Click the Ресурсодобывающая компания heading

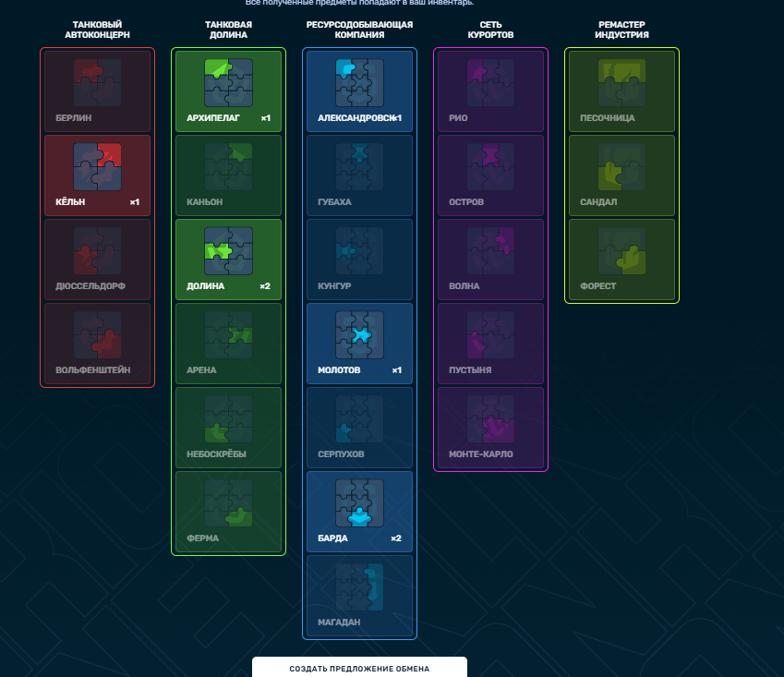[359, 30]
